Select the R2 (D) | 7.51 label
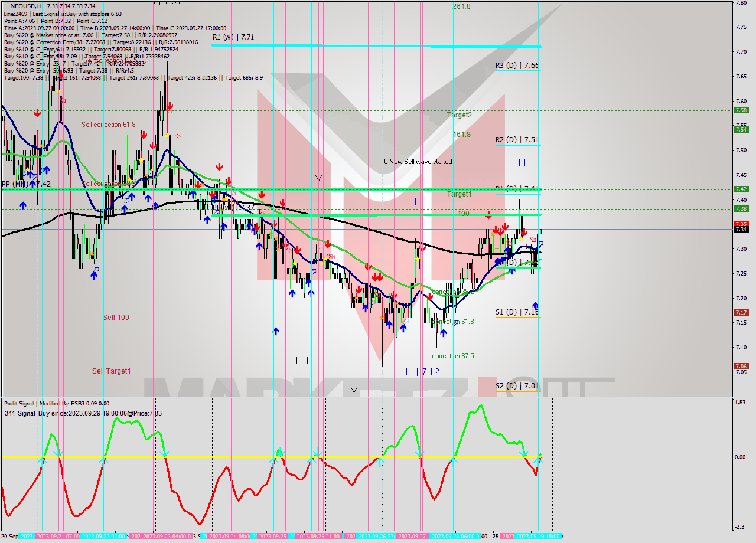This screenshot has width=756, height=543. [517, 140]
